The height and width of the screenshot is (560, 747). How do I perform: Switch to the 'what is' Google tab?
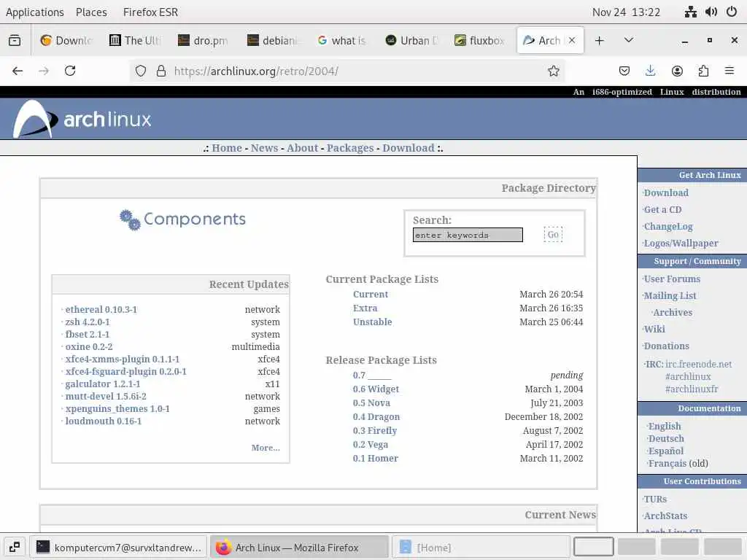[x=341, y=41]
